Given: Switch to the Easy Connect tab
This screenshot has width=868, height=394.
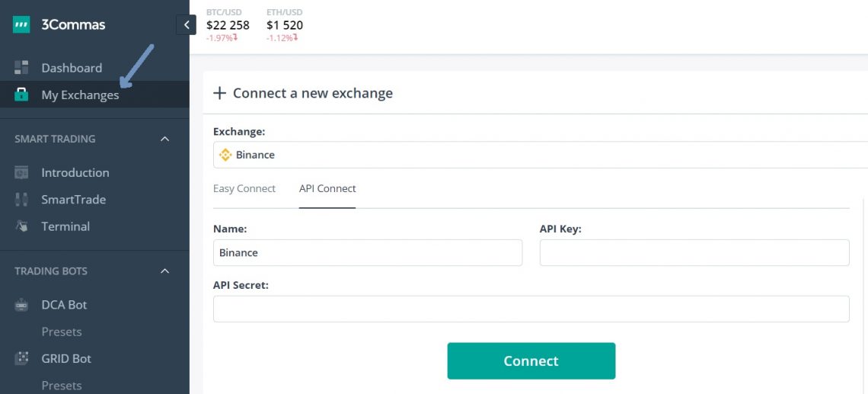Looking at the screenshot, I should point(244,188).
